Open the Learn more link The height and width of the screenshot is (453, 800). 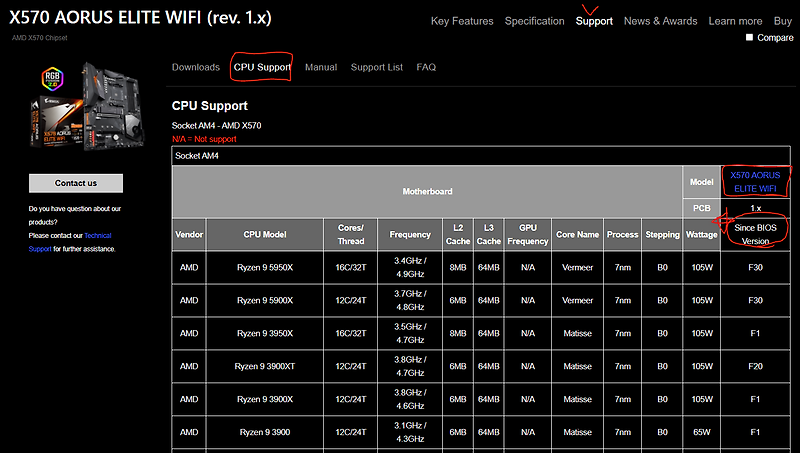coord(735,21)
